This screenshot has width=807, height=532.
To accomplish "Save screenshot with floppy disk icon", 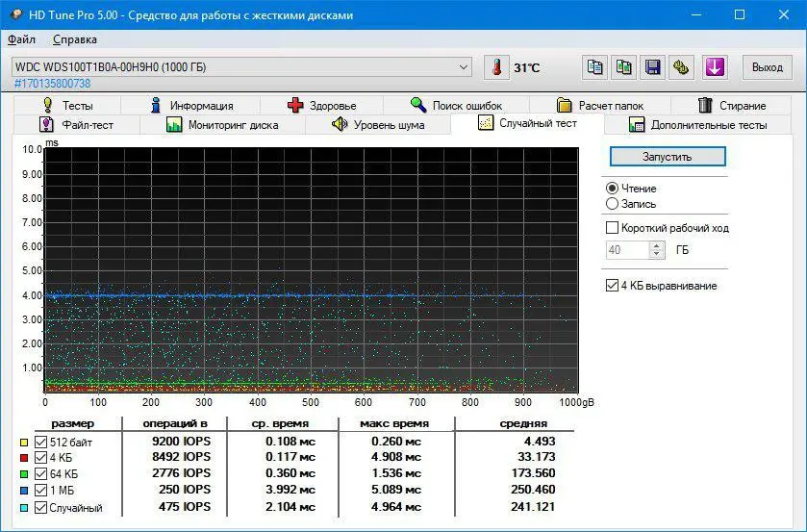I will coord(652,67).
